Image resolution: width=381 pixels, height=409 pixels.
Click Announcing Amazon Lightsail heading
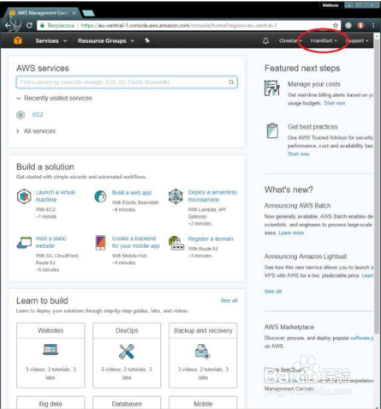(x=305, y=256)
